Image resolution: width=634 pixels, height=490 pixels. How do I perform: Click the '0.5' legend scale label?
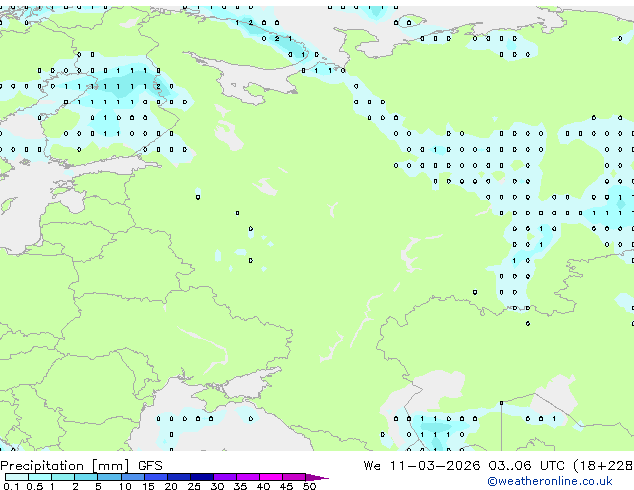(35, 486)
